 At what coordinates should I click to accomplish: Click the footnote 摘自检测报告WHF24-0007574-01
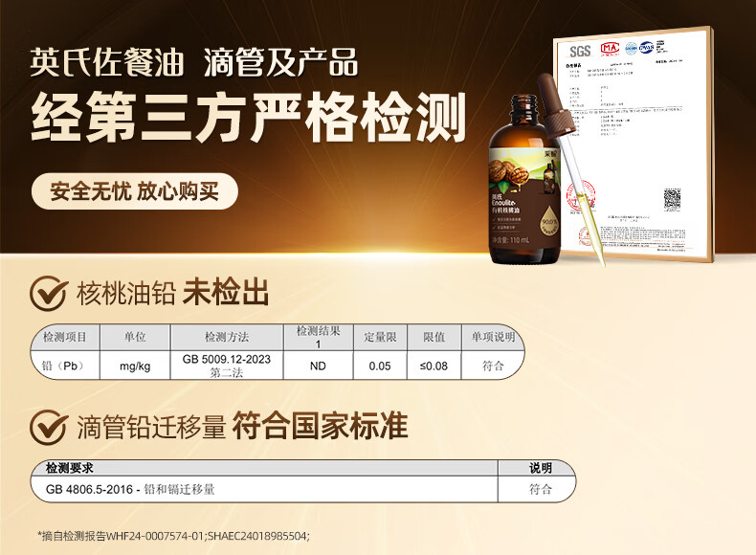[x=173, y=536]
